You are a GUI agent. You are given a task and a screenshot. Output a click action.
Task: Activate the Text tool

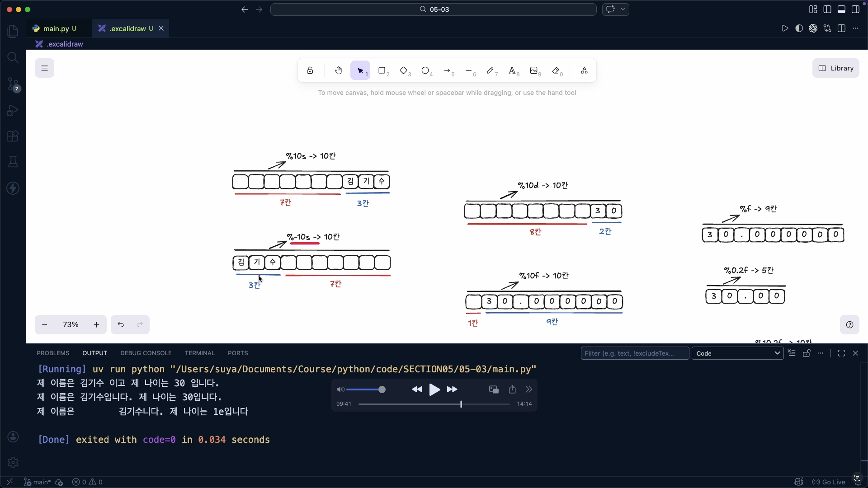pyautogui.click(x=513, y=70)
